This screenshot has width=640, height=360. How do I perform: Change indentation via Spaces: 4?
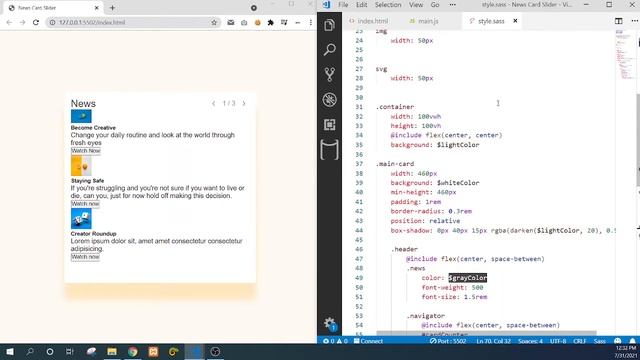click(x=530, y=341)
